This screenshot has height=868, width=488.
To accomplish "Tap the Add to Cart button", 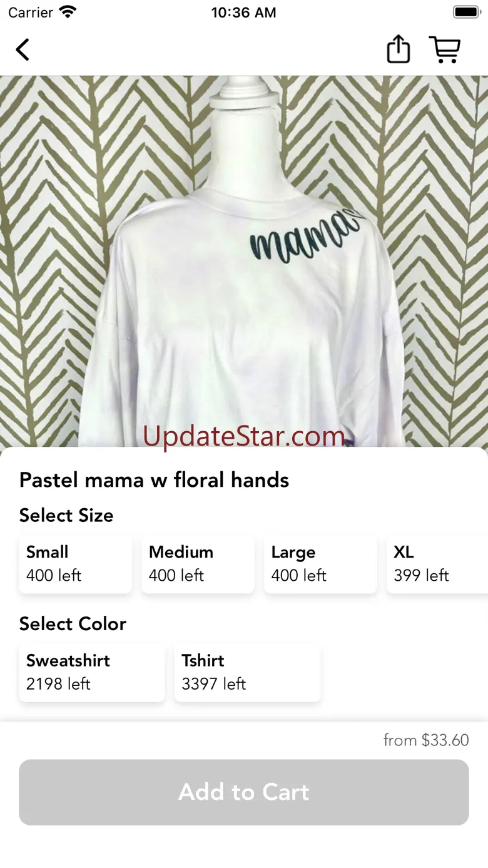I will pyautogui.click(x=244, y=792).
